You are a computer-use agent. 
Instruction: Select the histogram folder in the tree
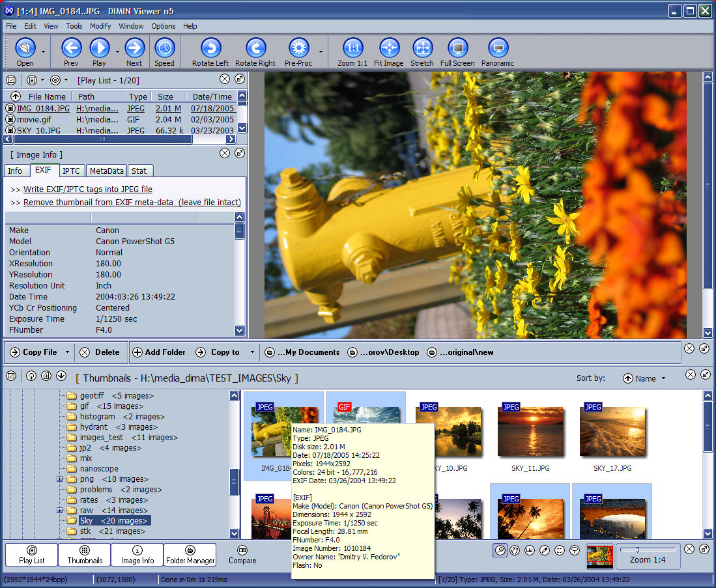(97, 416)
